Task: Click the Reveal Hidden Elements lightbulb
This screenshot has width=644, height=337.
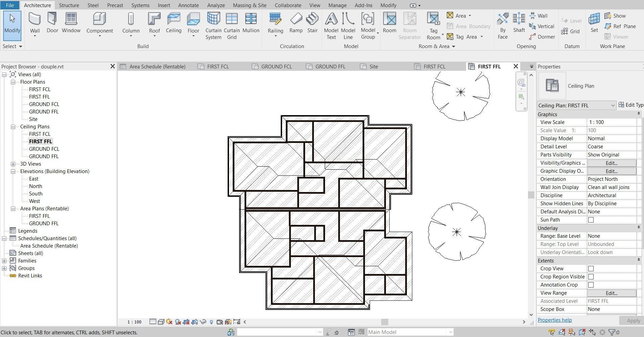Action: click(211, 322)
